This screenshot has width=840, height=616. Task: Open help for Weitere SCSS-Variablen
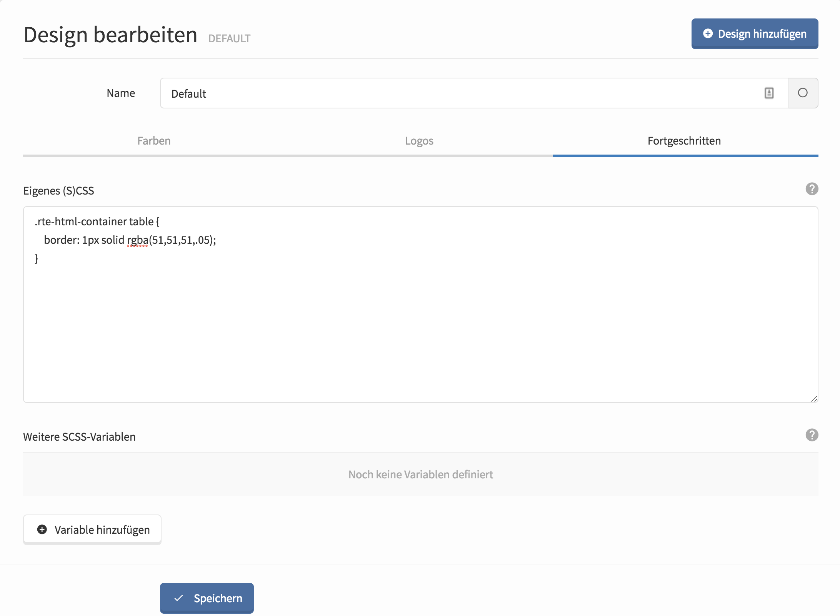812,435
